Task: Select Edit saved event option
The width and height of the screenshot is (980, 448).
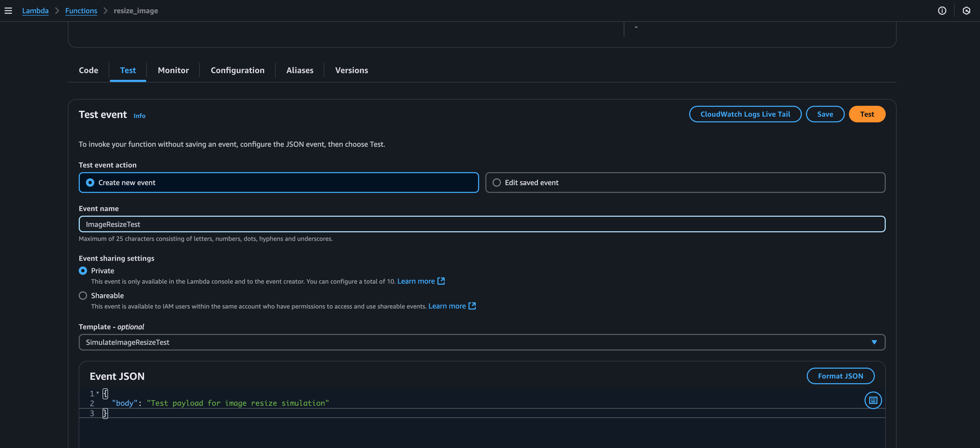Action: click(x=685, y=183)
